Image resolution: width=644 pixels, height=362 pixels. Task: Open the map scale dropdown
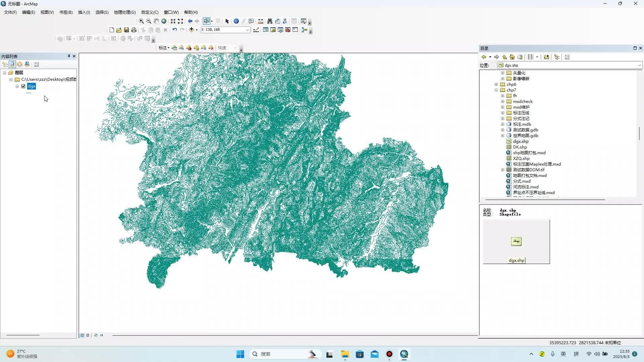click(248, 30)
